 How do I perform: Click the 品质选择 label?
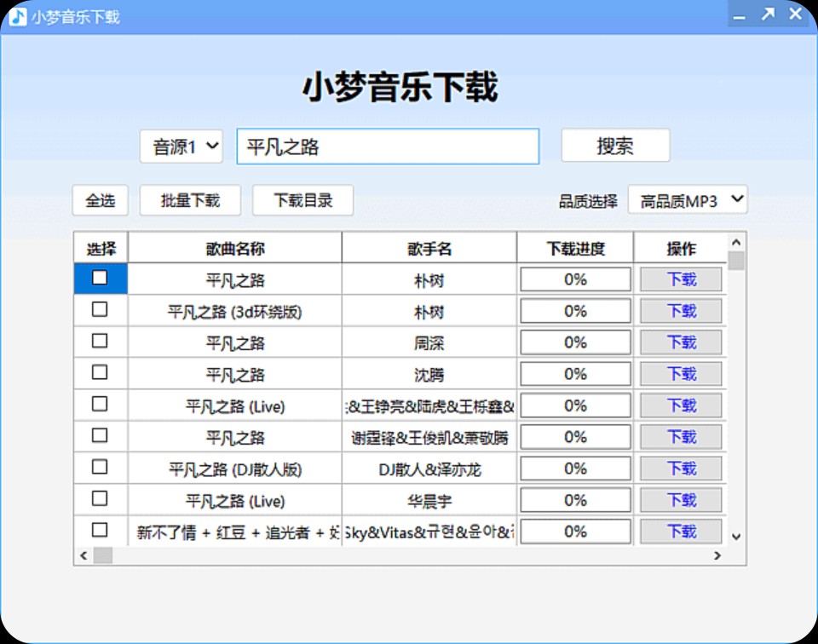pyautogui.click(x=588, y=201)
